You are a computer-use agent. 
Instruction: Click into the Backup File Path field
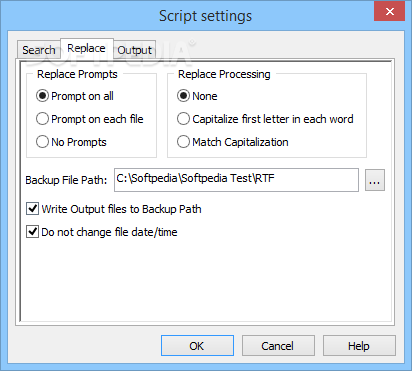tap(236, 180)
